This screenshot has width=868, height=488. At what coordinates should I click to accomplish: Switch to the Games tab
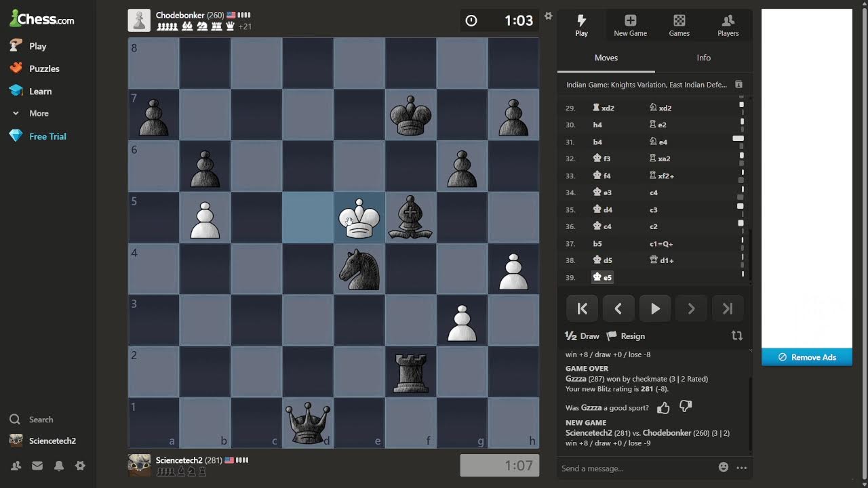[x=679, y=26]
